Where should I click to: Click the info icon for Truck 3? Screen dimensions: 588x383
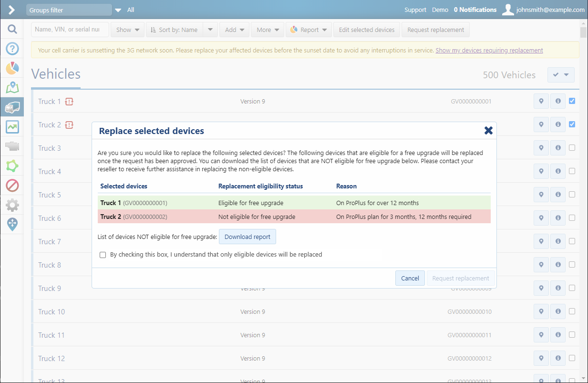click(x=557, y=148)
